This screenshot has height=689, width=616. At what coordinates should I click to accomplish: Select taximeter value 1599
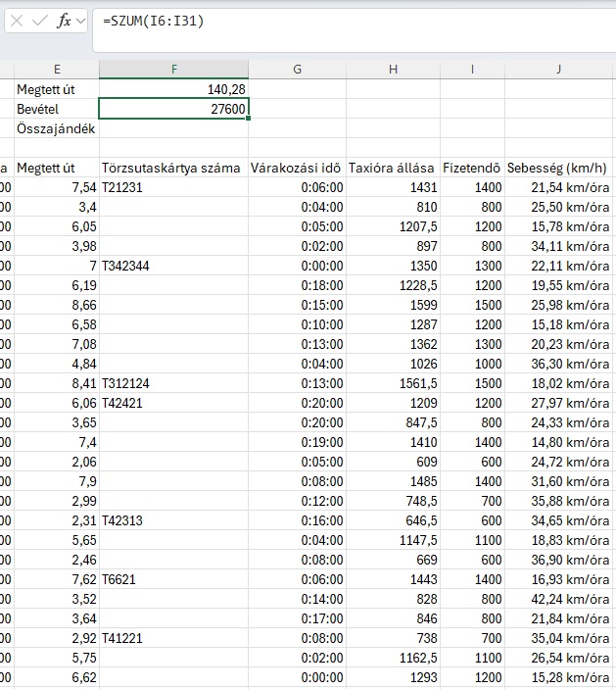pos(393,305)
